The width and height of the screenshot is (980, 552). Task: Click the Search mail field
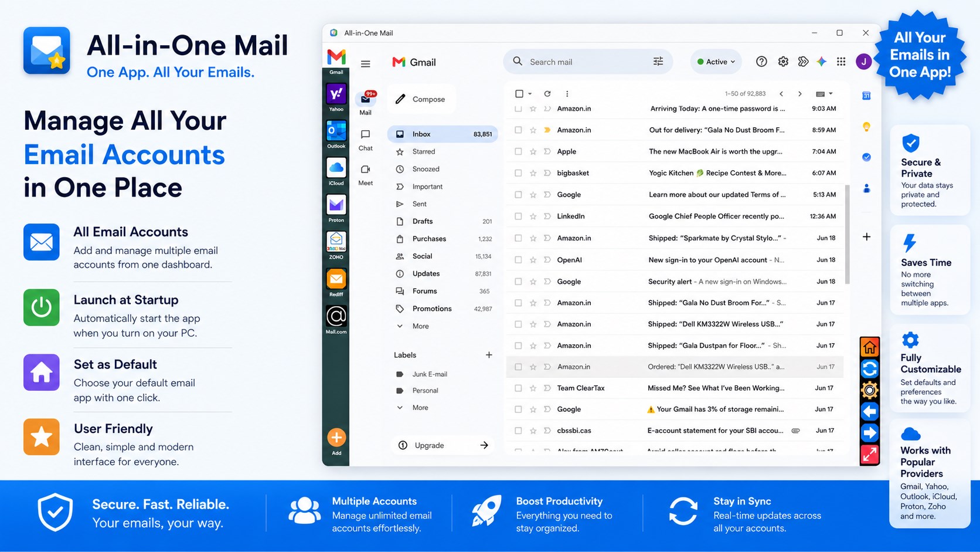[x=588, y=62]
